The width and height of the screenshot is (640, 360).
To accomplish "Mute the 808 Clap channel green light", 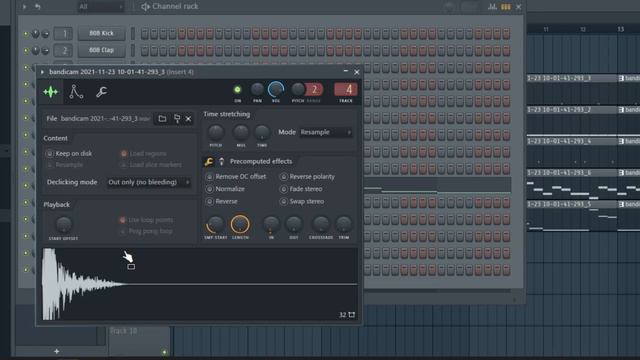I will pos(26,50).
